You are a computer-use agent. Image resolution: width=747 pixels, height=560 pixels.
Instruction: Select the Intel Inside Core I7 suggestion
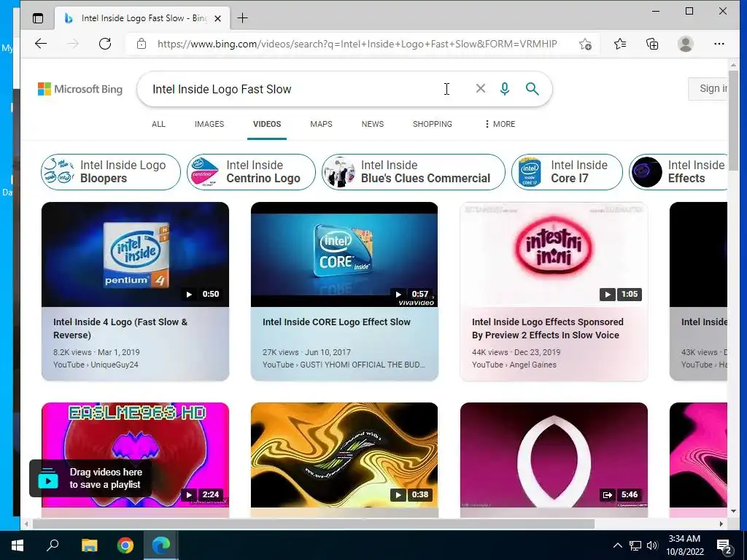click(x=567, y=172)
